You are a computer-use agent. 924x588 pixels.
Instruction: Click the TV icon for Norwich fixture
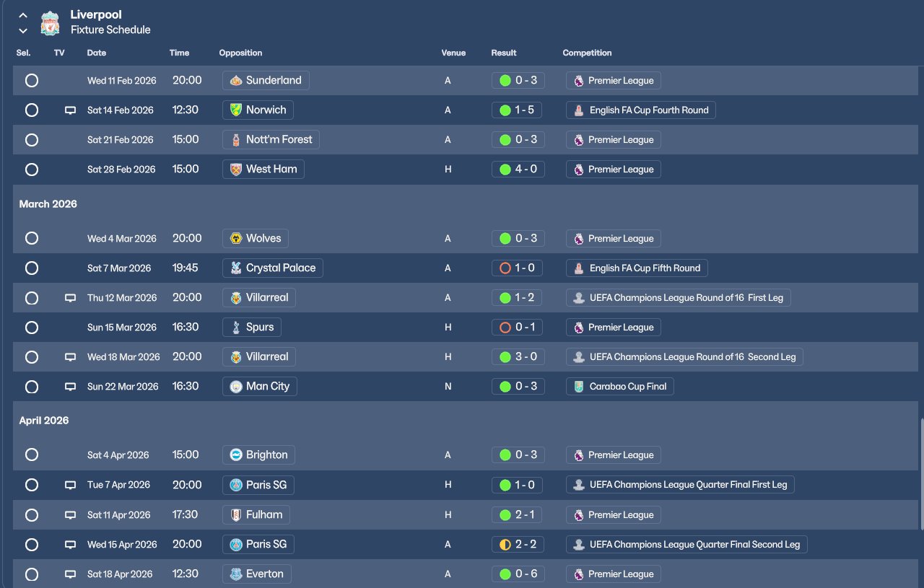coord(70,110)
